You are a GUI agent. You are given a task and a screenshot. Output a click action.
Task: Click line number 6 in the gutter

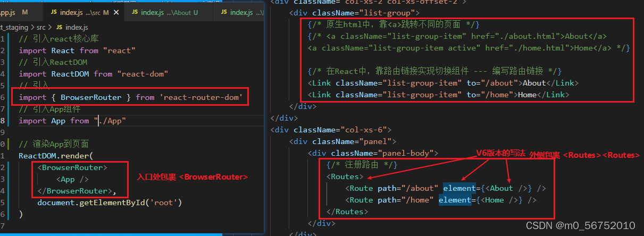click(x=3, y=97)
